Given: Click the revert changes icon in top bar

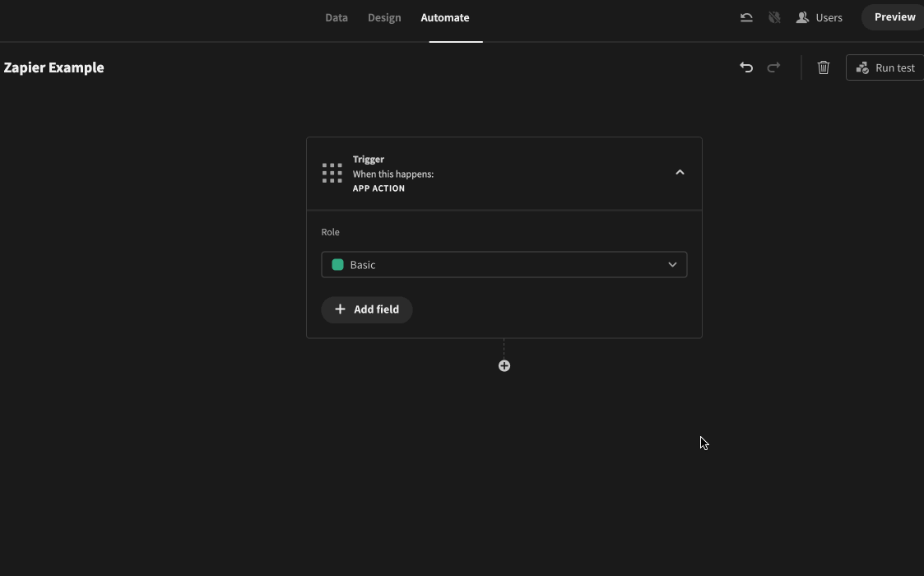Looking at the screenshot, I should [746, 17].
